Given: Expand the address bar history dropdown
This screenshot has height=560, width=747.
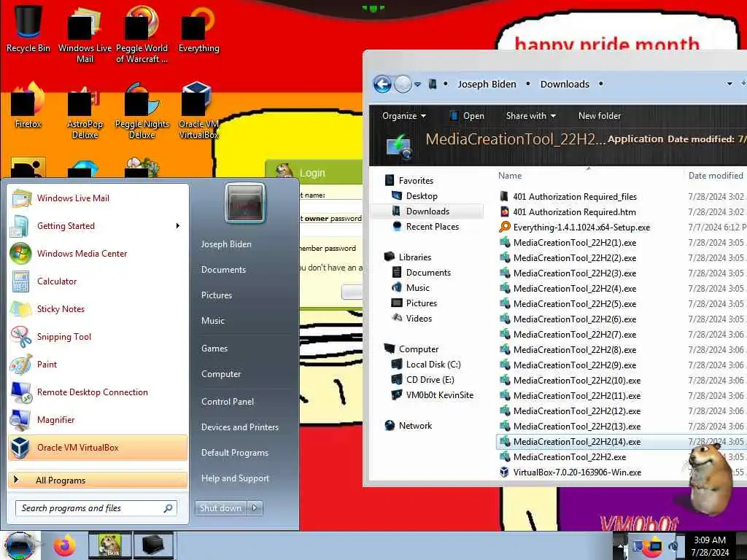Looking at the screenshot, I should pos(729,84).
